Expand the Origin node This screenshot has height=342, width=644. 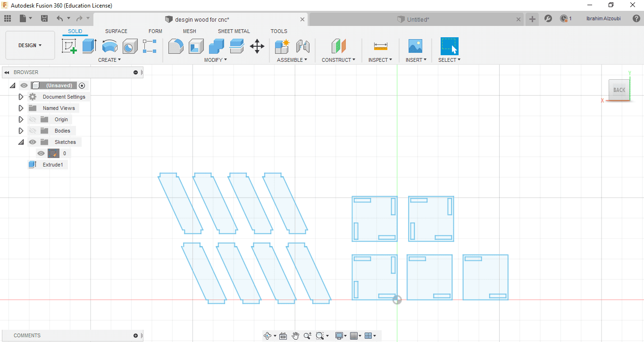tap(21, 119)
